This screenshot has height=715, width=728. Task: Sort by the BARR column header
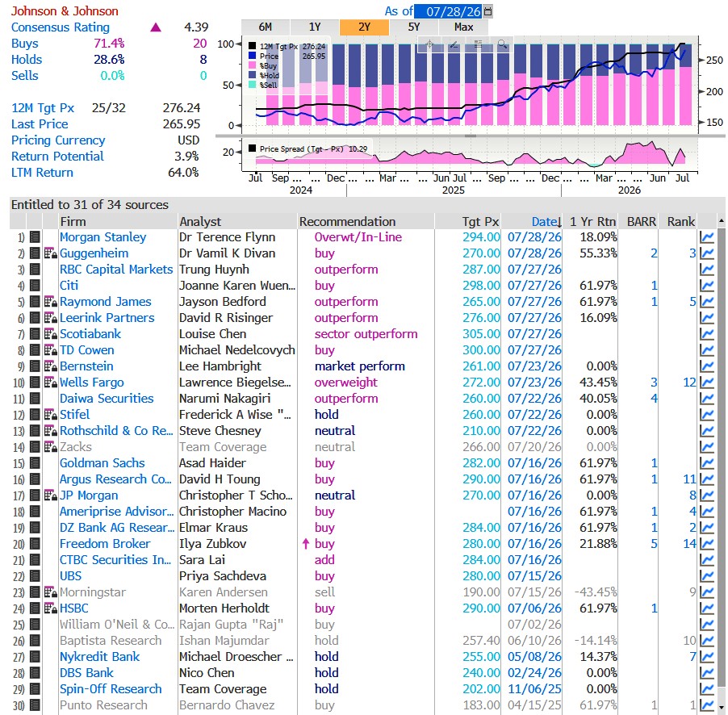[x=641, y=222]
